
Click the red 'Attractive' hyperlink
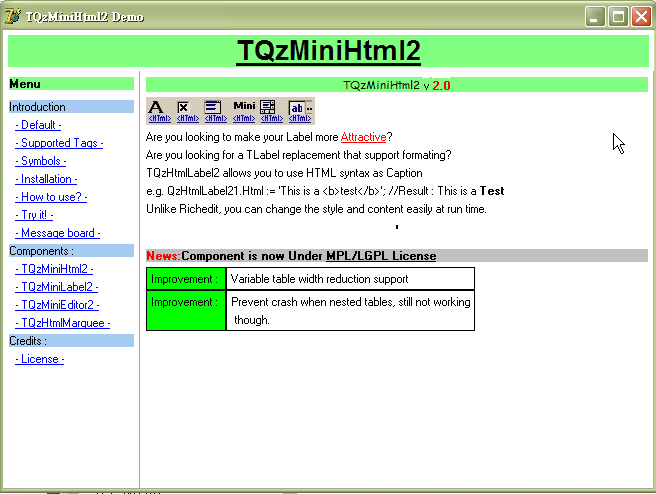tap(363, 136)
